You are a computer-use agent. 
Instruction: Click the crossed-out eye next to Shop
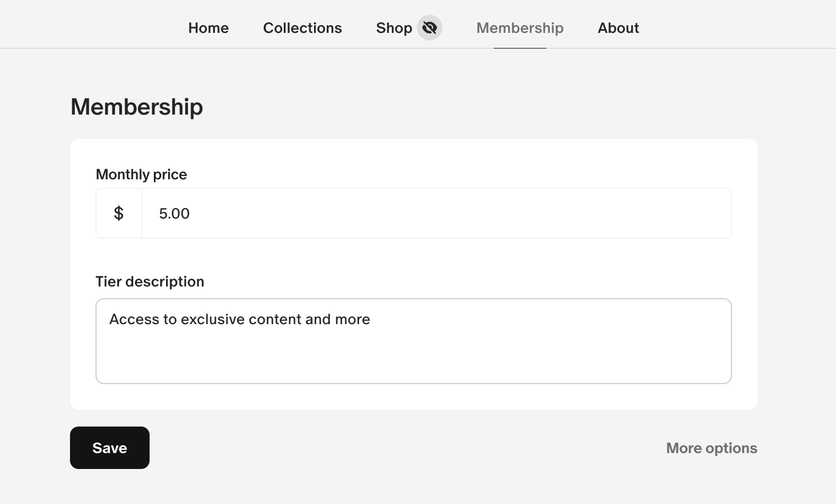click(x=430, y=28)
